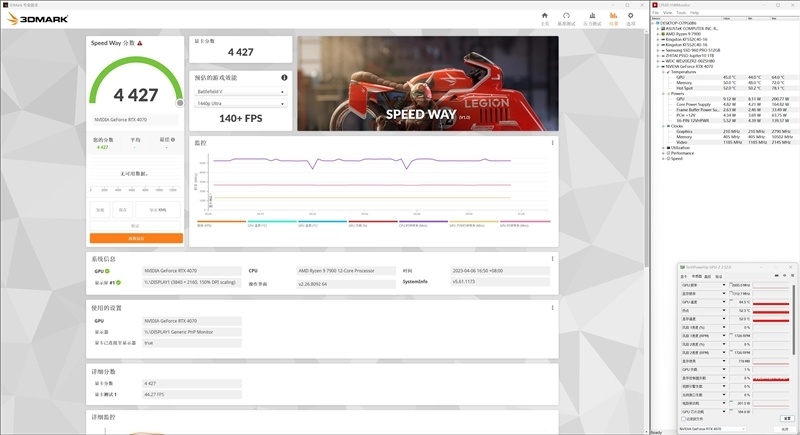This screenshot has height=435, width=800.
Task: Click the Validate button below Export XML
Action: (135, 226)
